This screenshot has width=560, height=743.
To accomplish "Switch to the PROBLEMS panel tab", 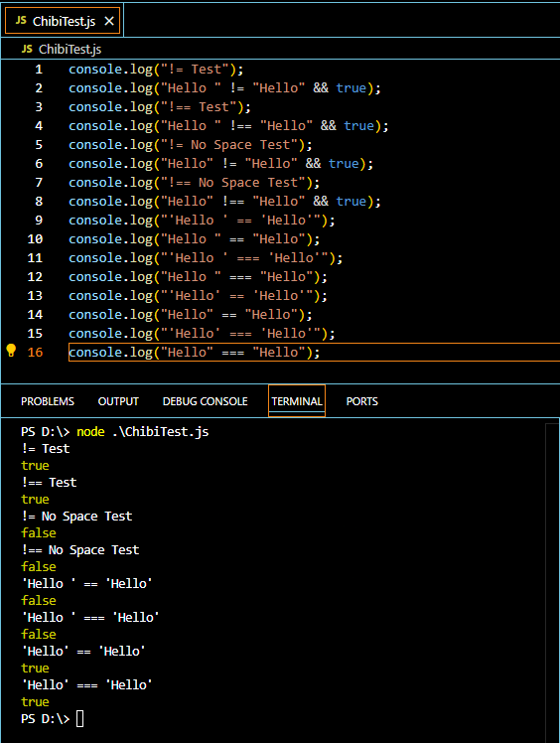I will 48,401.
